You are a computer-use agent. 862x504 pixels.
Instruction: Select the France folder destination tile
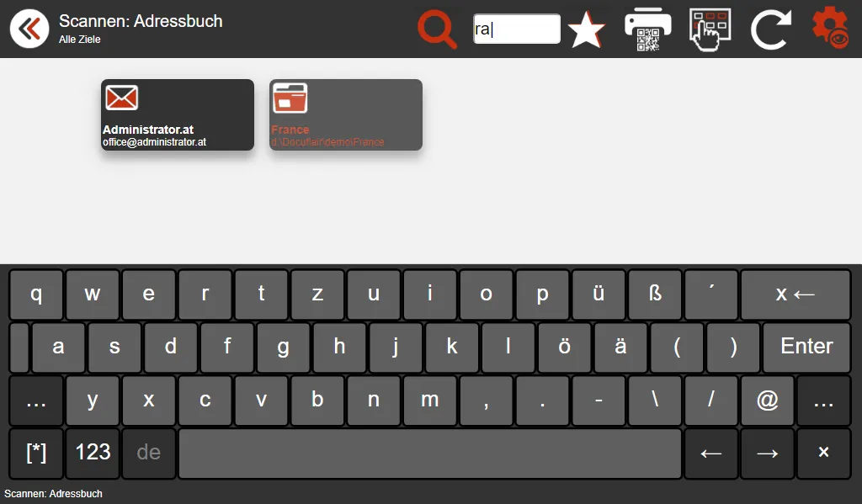point(346,115)
